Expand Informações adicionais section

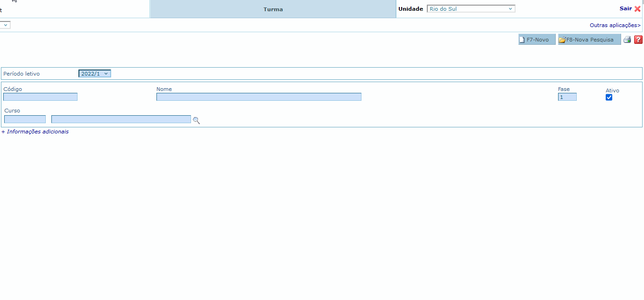(35, 132)
